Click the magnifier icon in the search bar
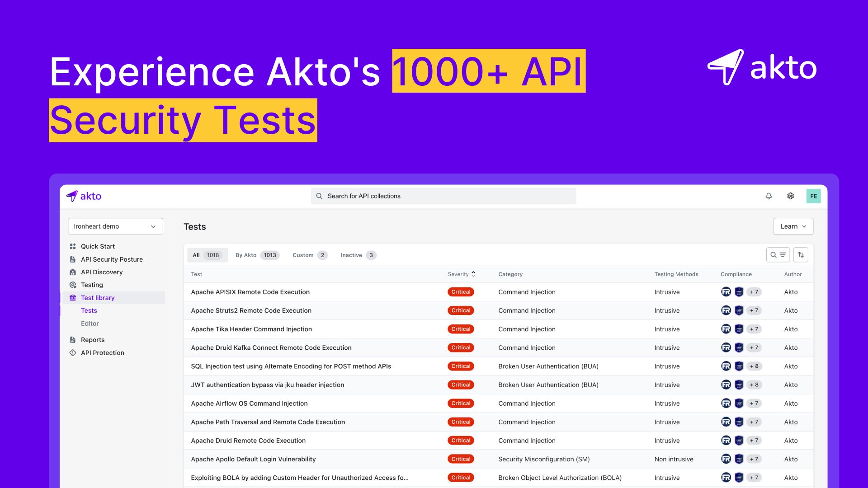The width and height of the screenshot is (868, 488). [x=319, y=196]
